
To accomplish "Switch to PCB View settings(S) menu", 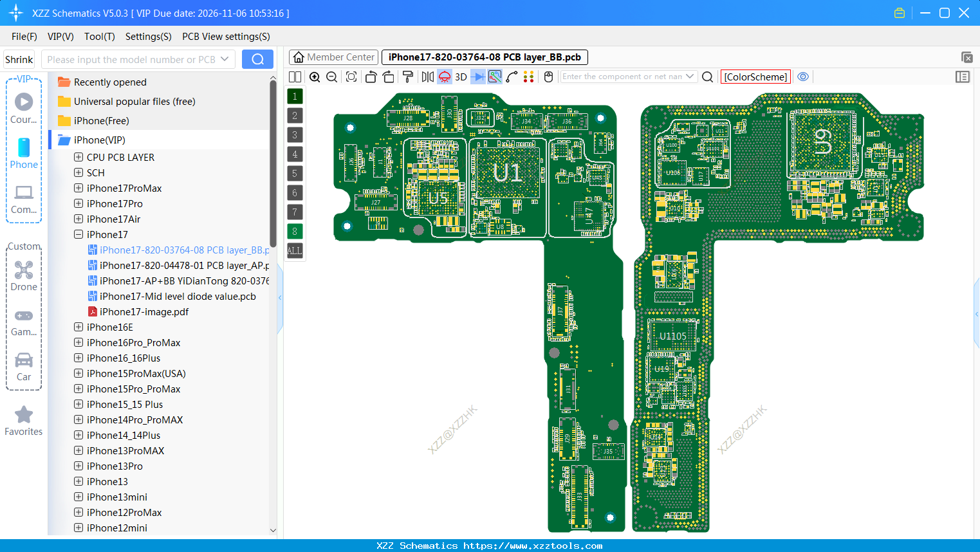I will [x=225, y=37].
